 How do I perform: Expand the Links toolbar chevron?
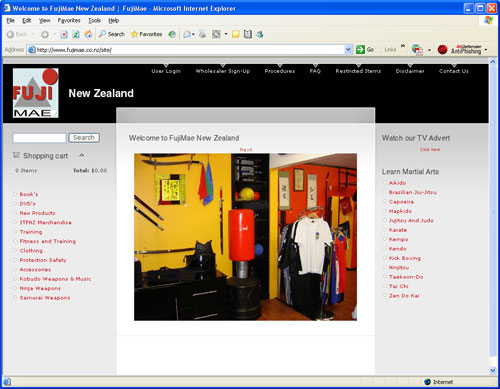point(403,46)
